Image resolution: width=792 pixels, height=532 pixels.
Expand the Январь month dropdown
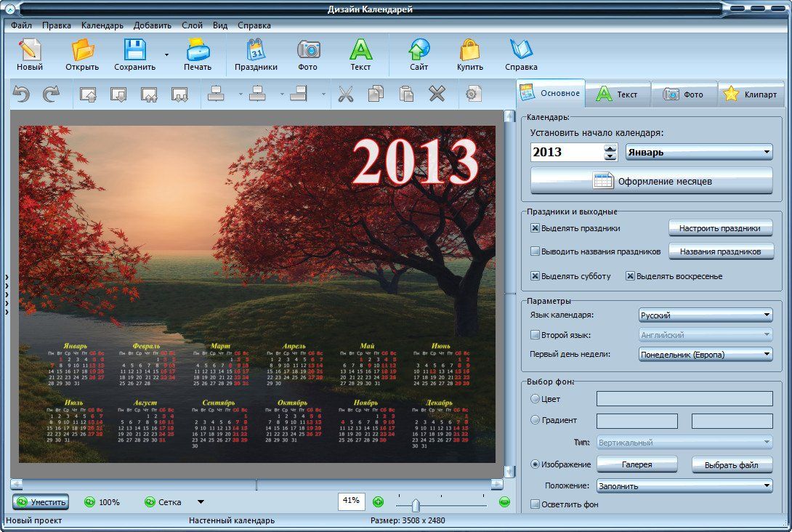(698, 152)
